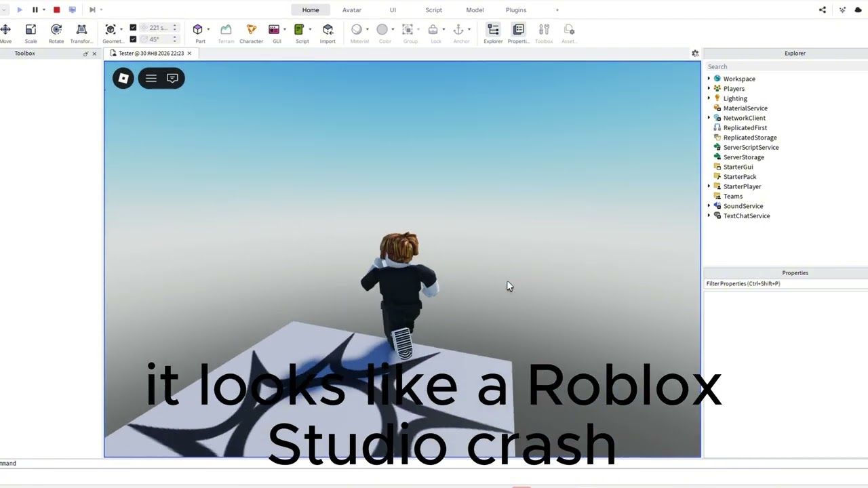
Task: Open the Toolbox toolbar button
Action: [544, 33]
